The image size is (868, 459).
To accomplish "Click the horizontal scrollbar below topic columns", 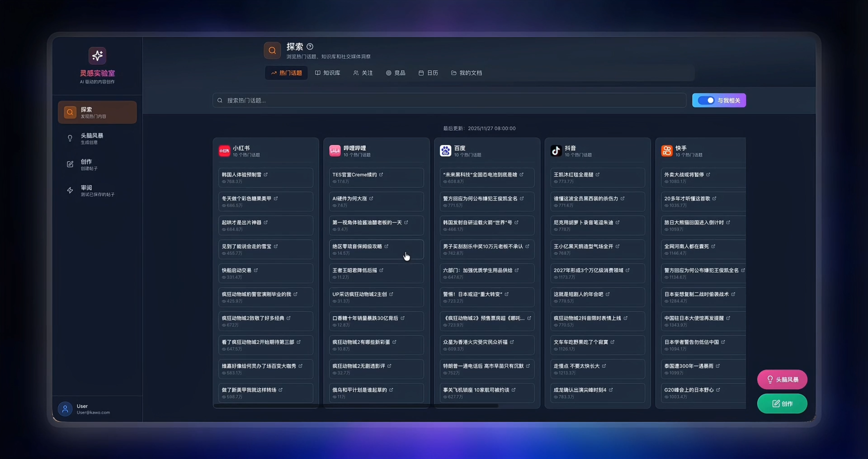I will [x=356, y=406].
